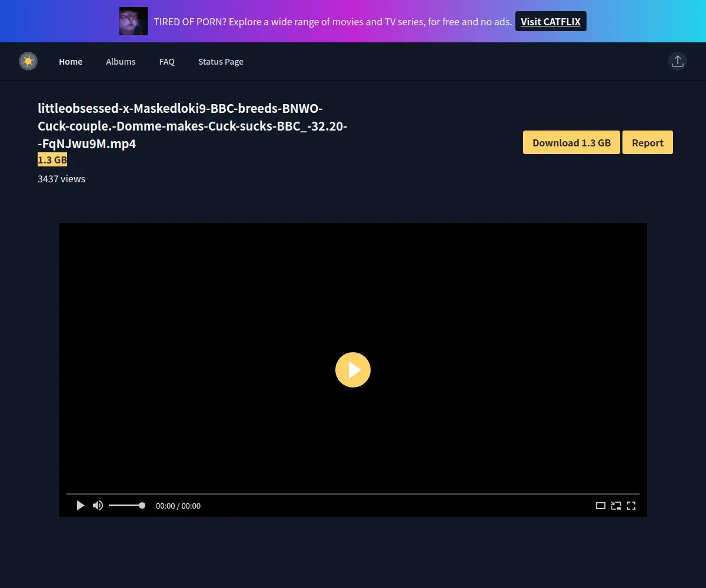Click the small play icon in the player controls
This screenshot has width=706, height=588.
(x=81, y=506)
